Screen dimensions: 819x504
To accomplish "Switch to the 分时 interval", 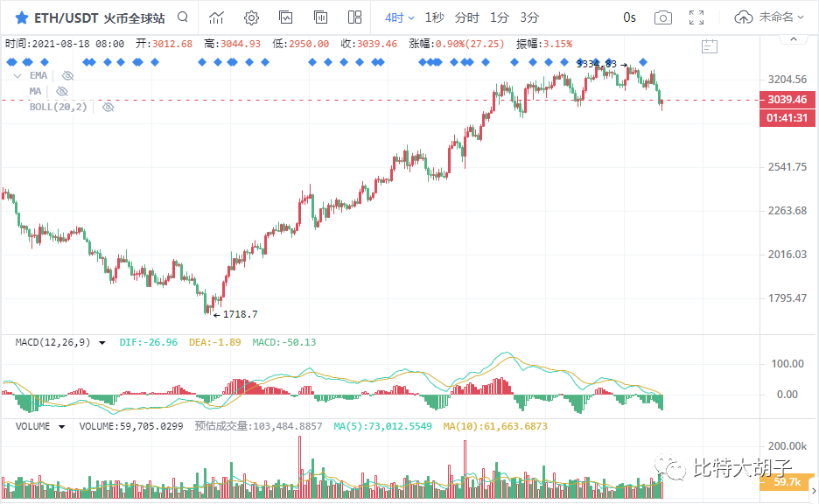I will coord(466,17).
